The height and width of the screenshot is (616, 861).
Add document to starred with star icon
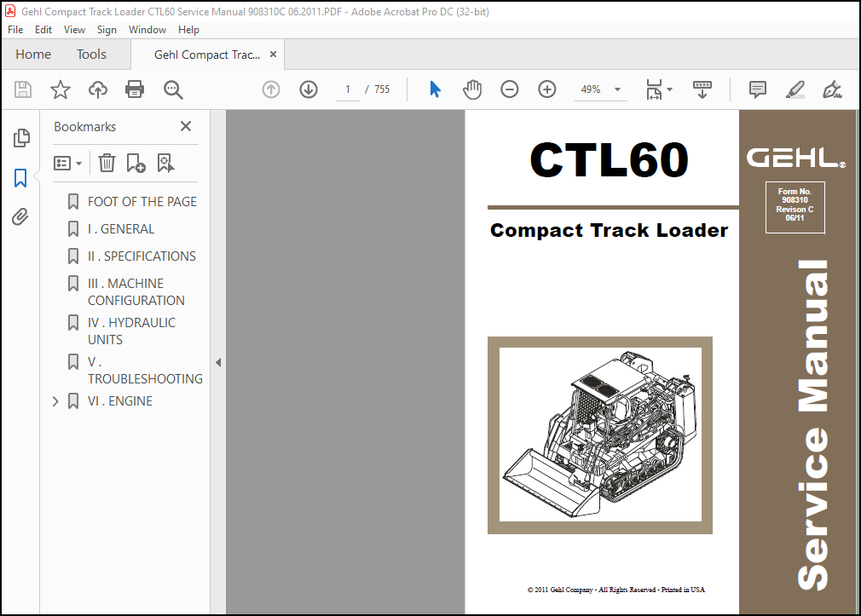tap(61, 89)
